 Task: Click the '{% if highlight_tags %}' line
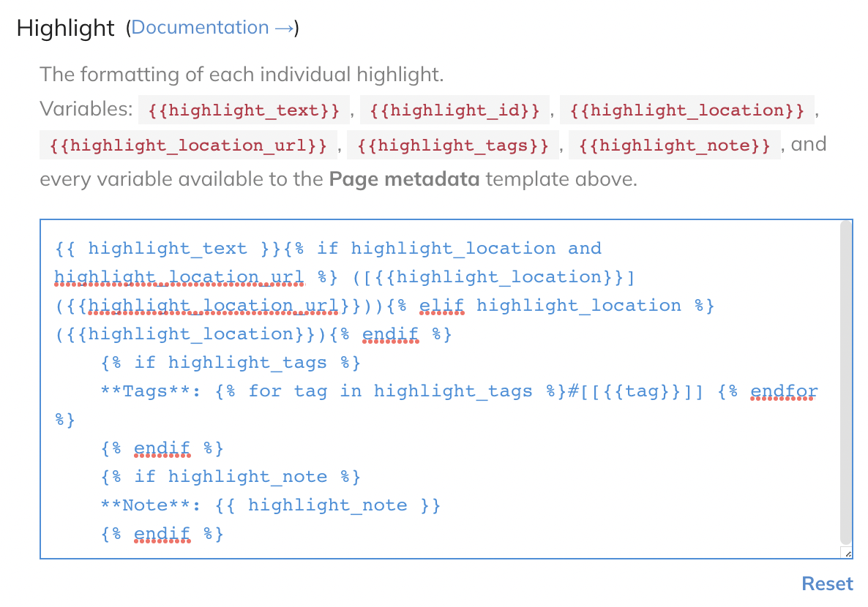click(x=231, y=363)
